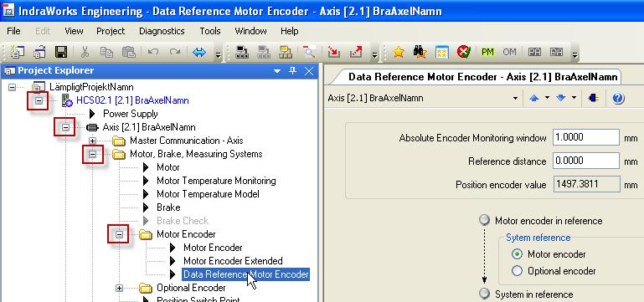Click the PM parameter mode icon
Image resolution: width=644 pixels, height=302 pixels.
click(x=487, y=52)
